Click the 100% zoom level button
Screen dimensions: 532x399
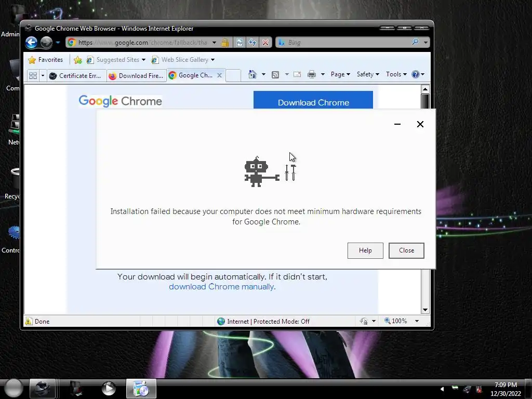pos(395,321)
